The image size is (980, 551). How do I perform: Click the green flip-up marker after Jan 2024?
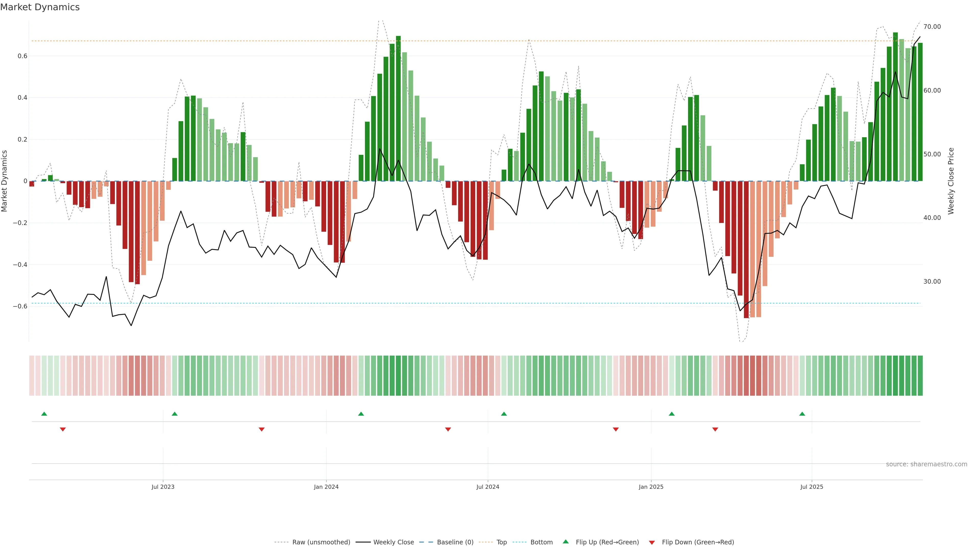(x=361, y=414)
